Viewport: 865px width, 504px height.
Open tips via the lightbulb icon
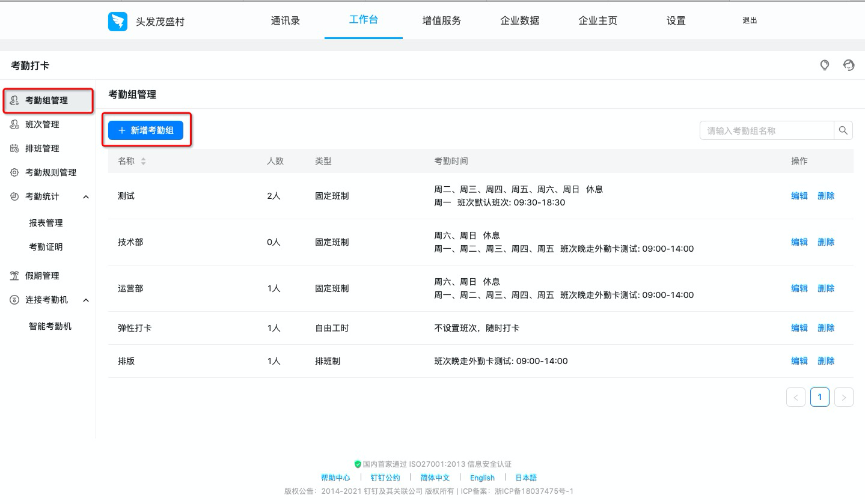point(825,65)
